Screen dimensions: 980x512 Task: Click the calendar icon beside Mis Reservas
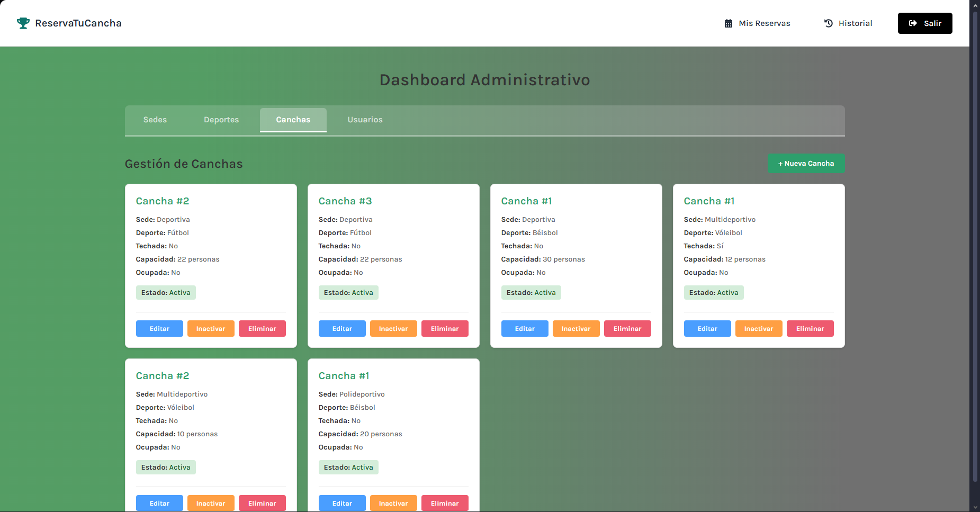point(729,23)
